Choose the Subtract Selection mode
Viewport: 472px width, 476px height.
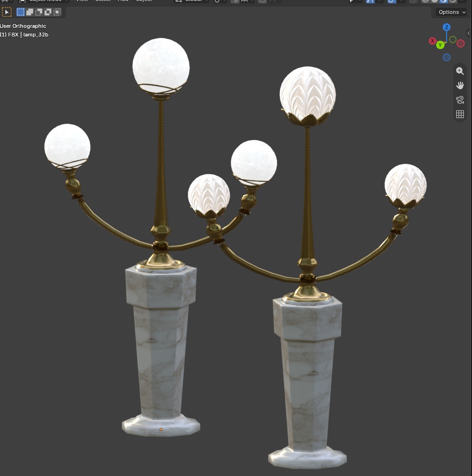(39, 12)
